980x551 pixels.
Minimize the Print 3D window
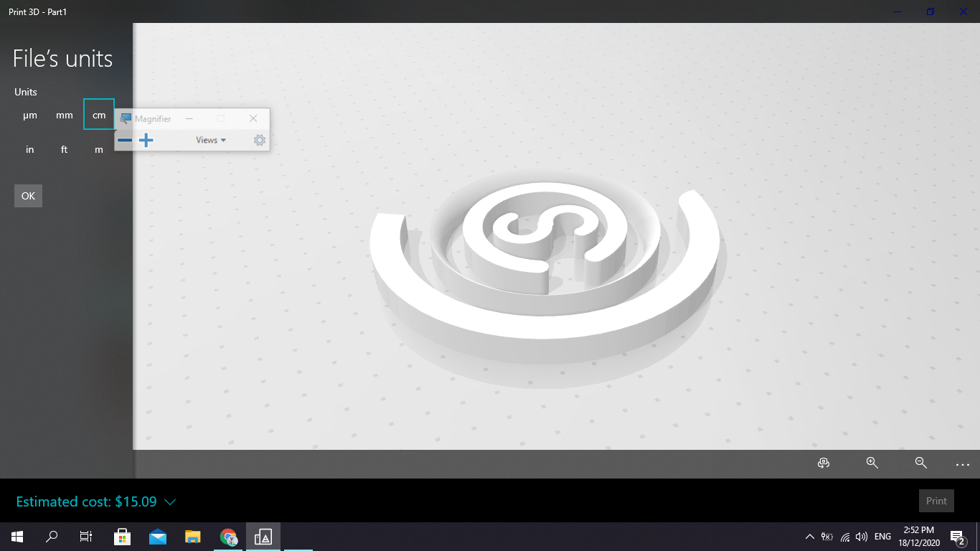coord(897,11)
